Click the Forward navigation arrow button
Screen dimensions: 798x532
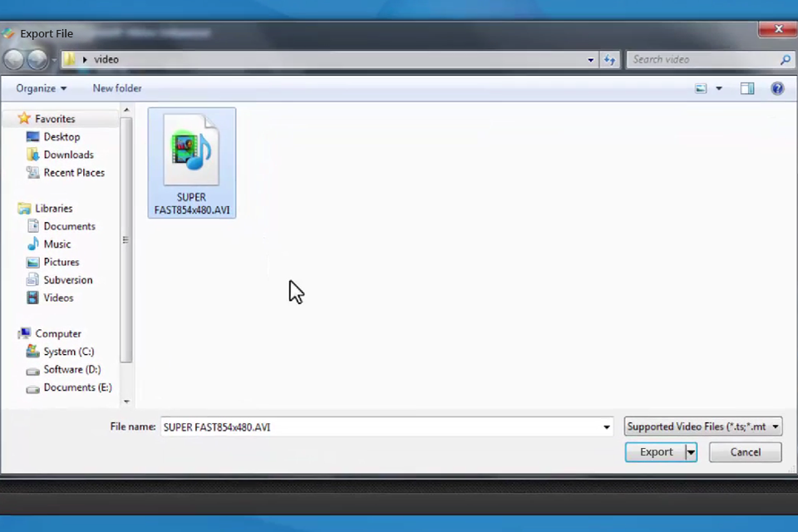pyautogui.click(x=37, y=60)
